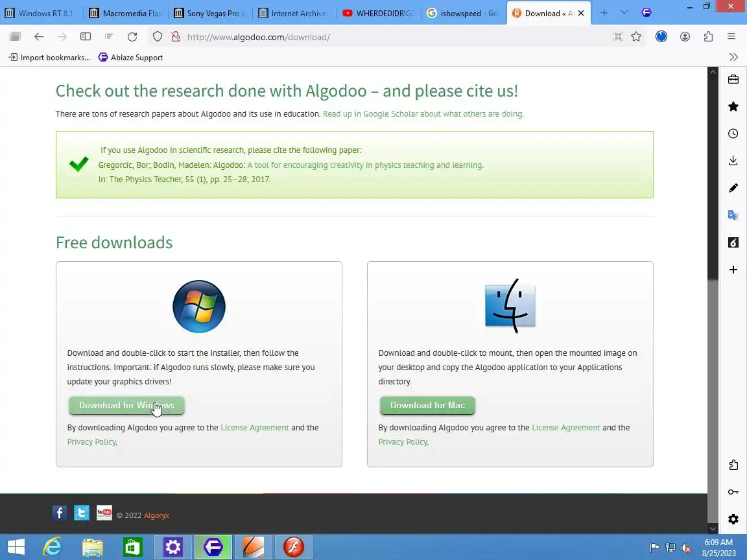This screenshot has height=560, width=747.
Task: Open Ablaze Support bookmark
Action: 130,58
